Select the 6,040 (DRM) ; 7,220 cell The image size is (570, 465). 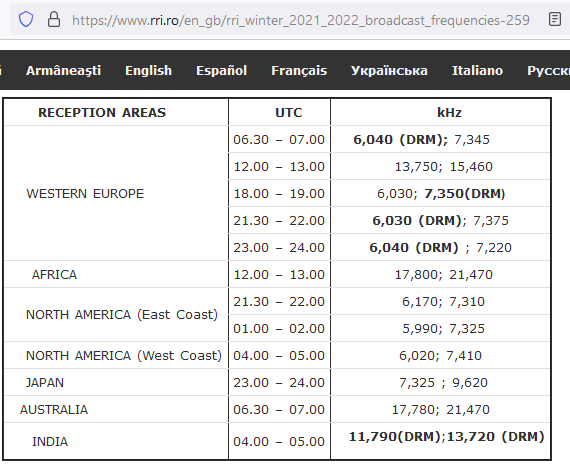coord(440,248)
